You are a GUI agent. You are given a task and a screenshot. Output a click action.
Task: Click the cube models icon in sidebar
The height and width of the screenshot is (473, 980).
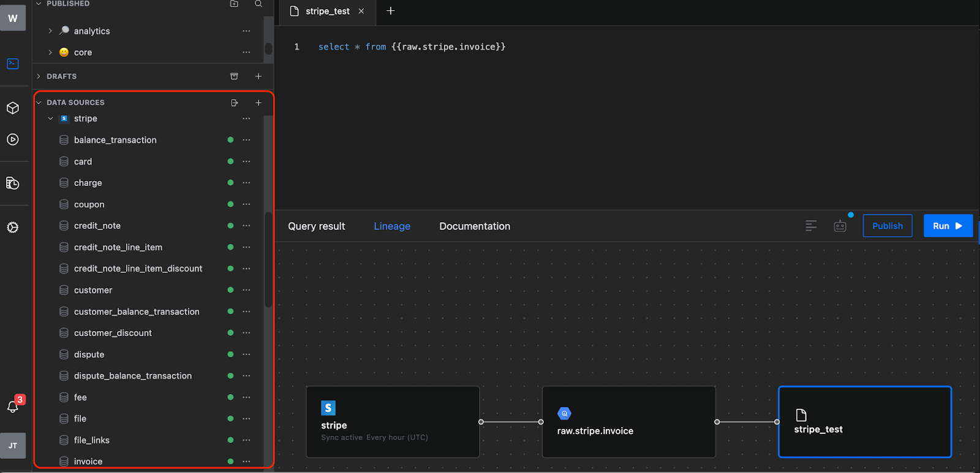pos(13,108)
